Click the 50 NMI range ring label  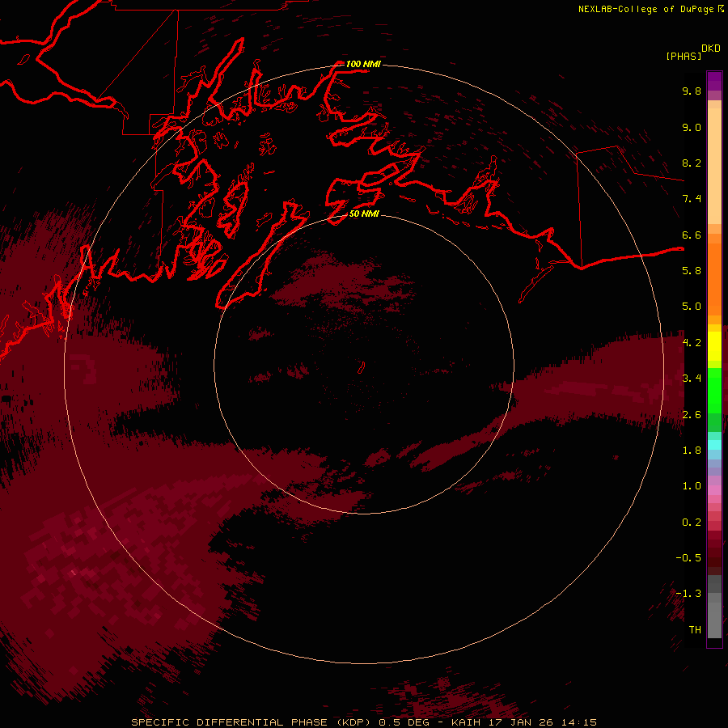coord(364,214)
